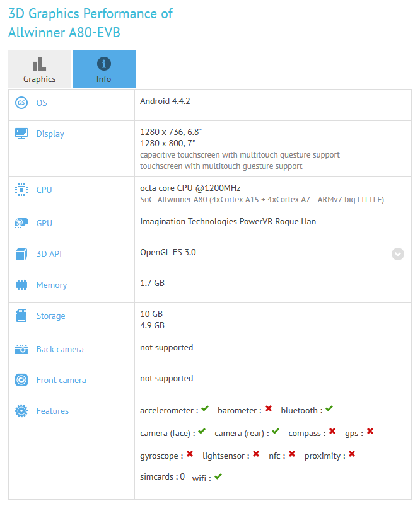Click the Memory module icon
The height and width of the screenshot is (506, 420).
click(x=21, y=285)
